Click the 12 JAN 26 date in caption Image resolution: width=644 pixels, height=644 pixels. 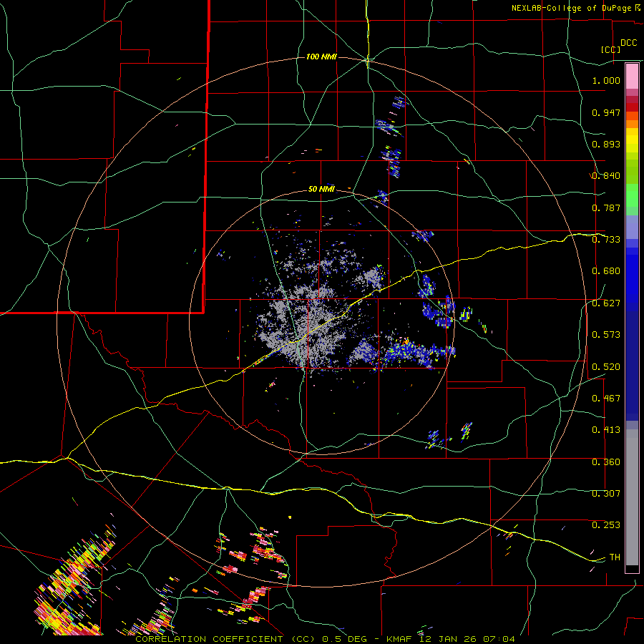coord(447,639)
